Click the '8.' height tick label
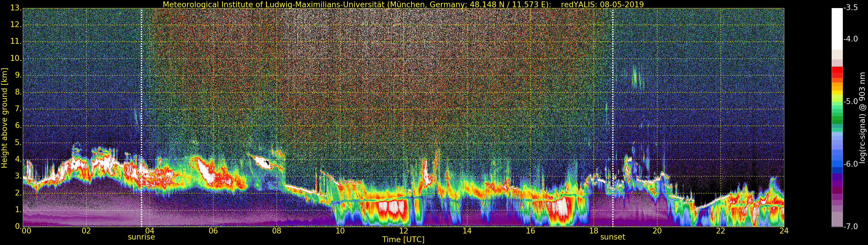This screenshot has height=245, width=868. click(18, 92)
